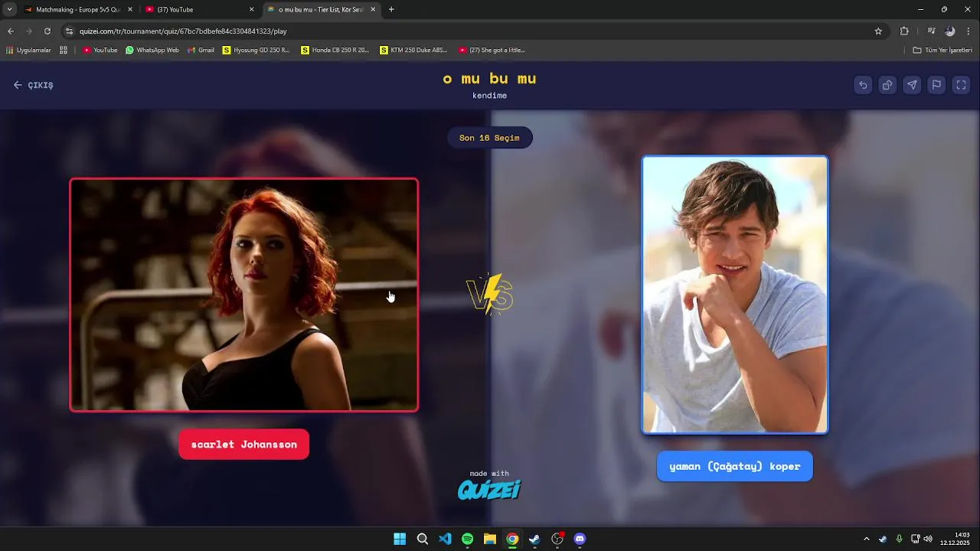Expand hidden system tray icons
980x551 pixels.
(x=867, y=539)
